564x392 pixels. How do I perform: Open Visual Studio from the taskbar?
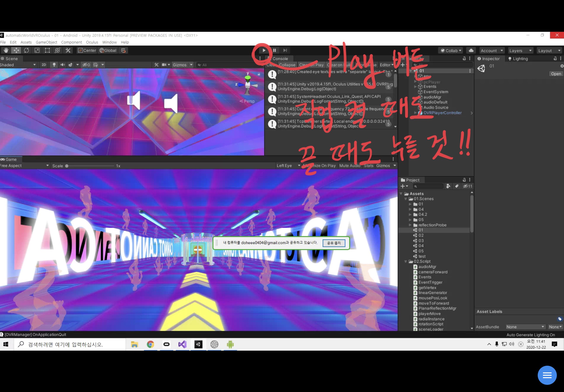(x=182, y=344)
